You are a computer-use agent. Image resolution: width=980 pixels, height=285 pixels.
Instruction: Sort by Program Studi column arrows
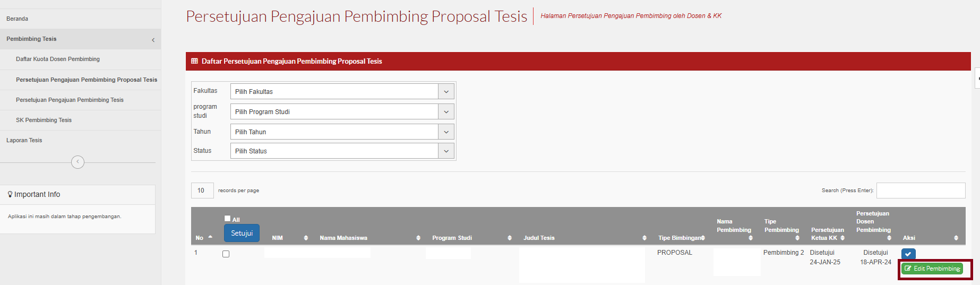click(510, 238)
